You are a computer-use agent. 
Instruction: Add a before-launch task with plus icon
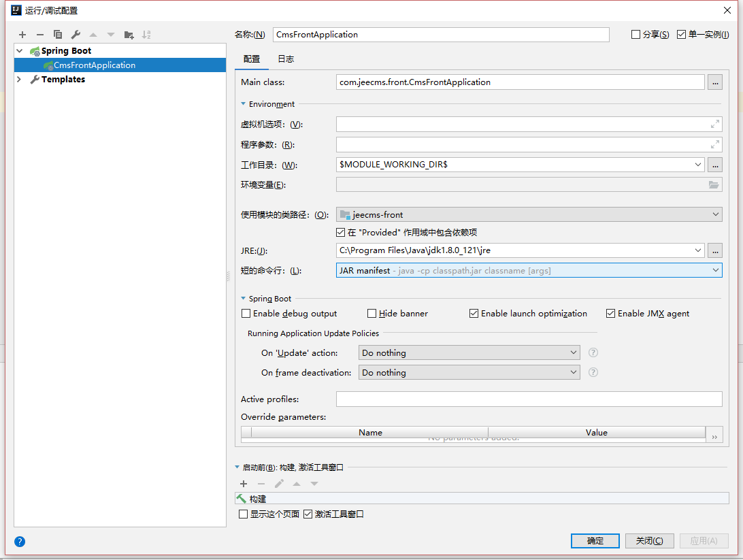(244, 484)
